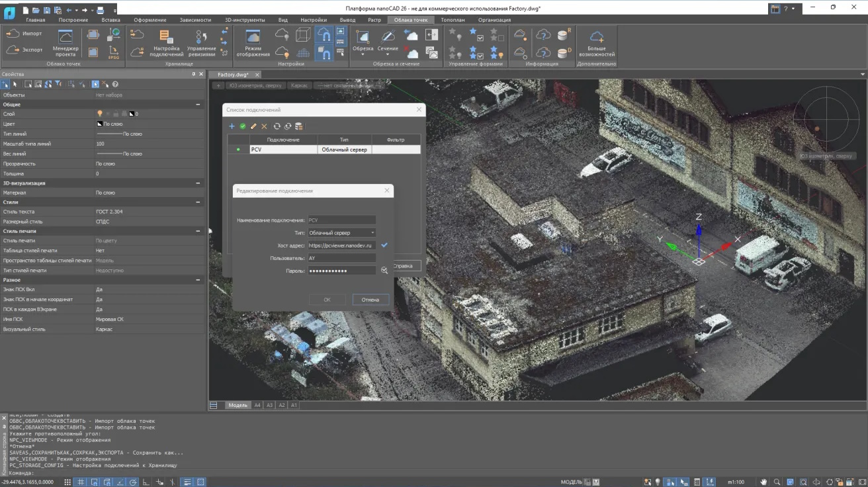Switch to the А4 layout tab
This screenshot has width=868, height=487.
pos(257,405)
